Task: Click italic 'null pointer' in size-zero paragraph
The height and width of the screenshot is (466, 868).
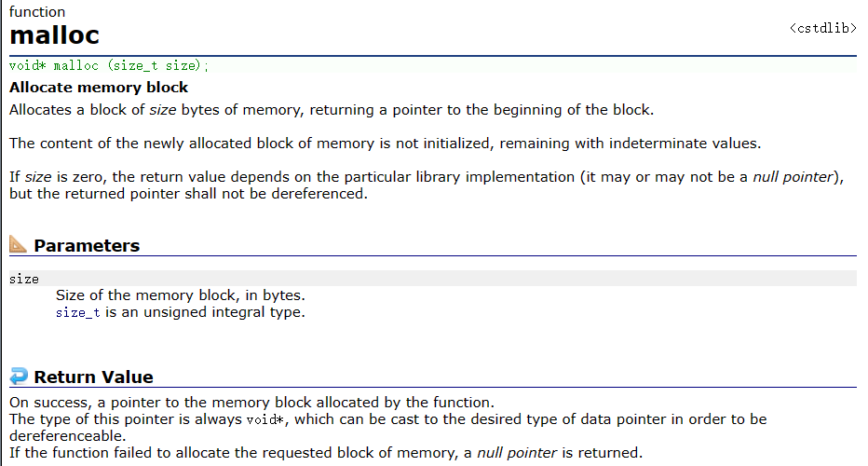Action: click(792, 176)
